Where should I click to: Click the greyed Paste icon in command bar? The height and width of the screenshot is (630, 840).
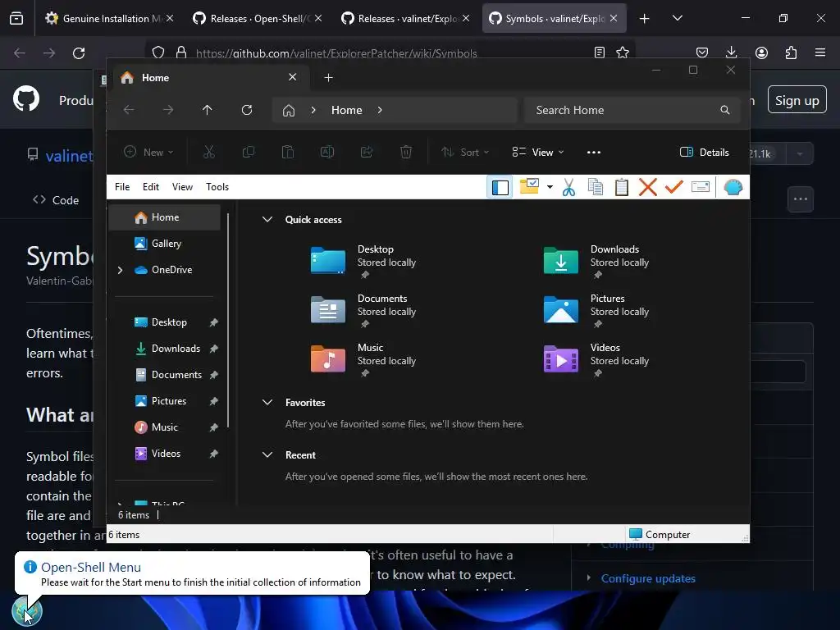pyautogui.click(x=288, y=152)
